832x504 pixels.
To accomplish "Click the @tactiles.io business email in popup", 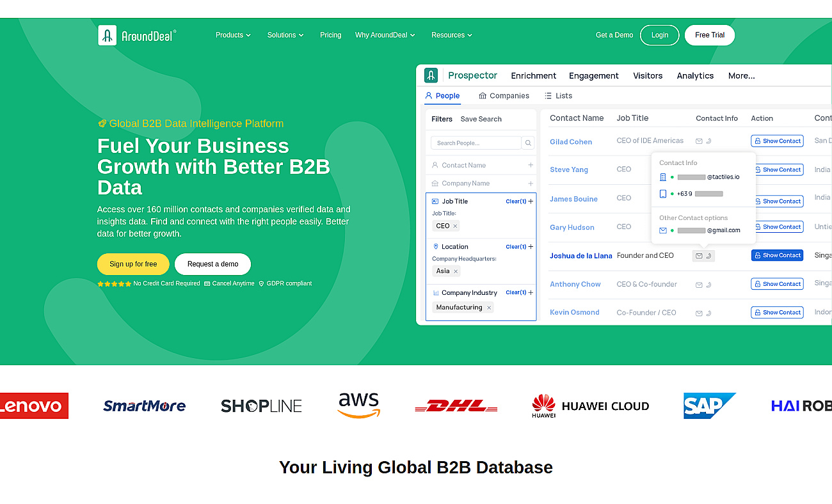I will click(708, 177).
